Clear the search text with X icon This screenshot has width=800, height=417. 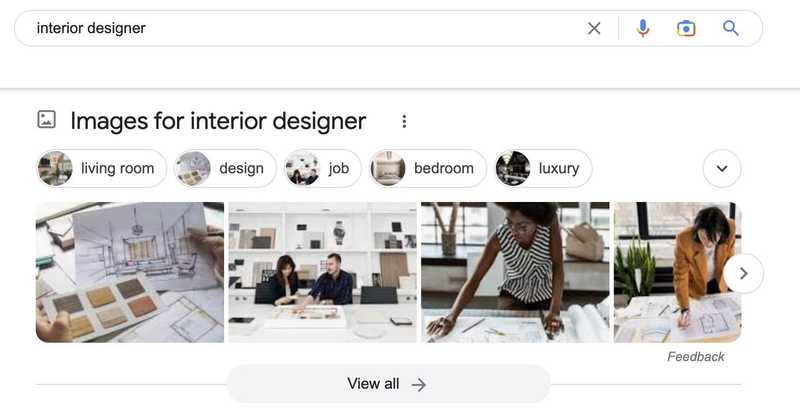[594, 28]
